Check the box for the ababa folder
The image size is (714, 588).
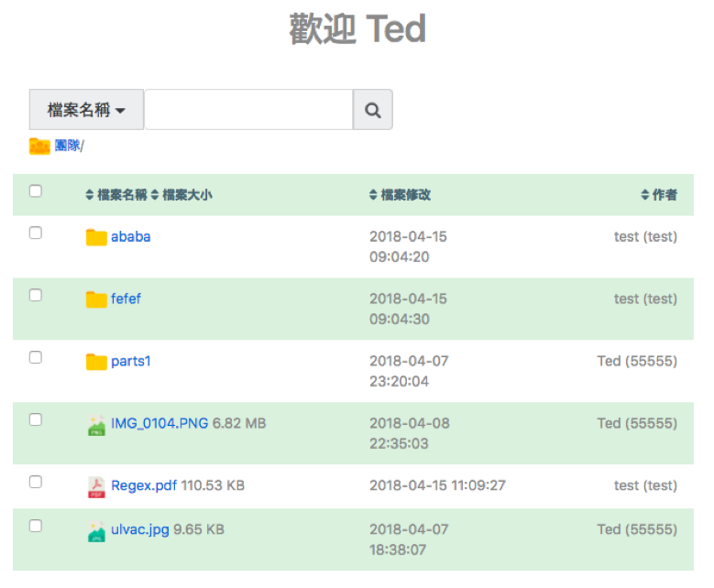[x=36, y=233]
